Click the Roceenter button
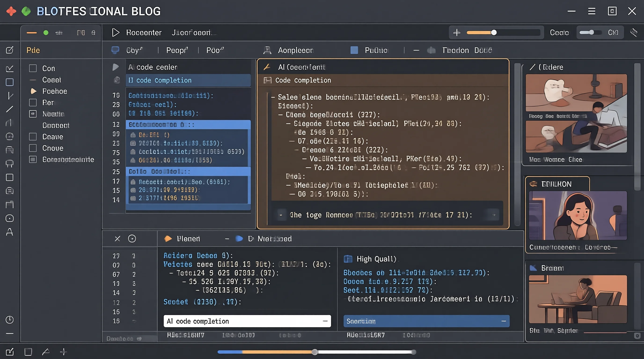Viewport: 644px width, 359px height. pos(144,32)
